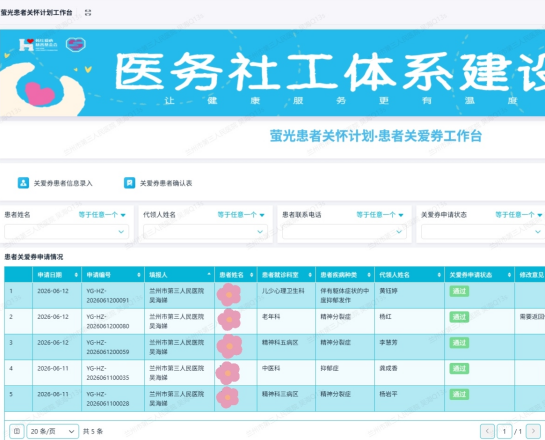The width and height of the screenshot is (545, 440).
Task: Click application number YG-HZ-2026061200059
Action: click(x=108, y=347)
